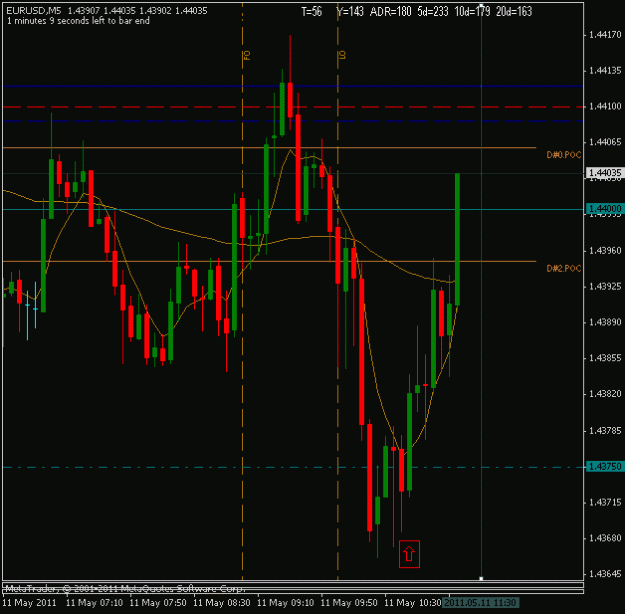Image resolution: width=625 pixels, height=614 pixels.
Task: Click '1 minutes 9 seconds left to bar end'
Action: [78, 21]
